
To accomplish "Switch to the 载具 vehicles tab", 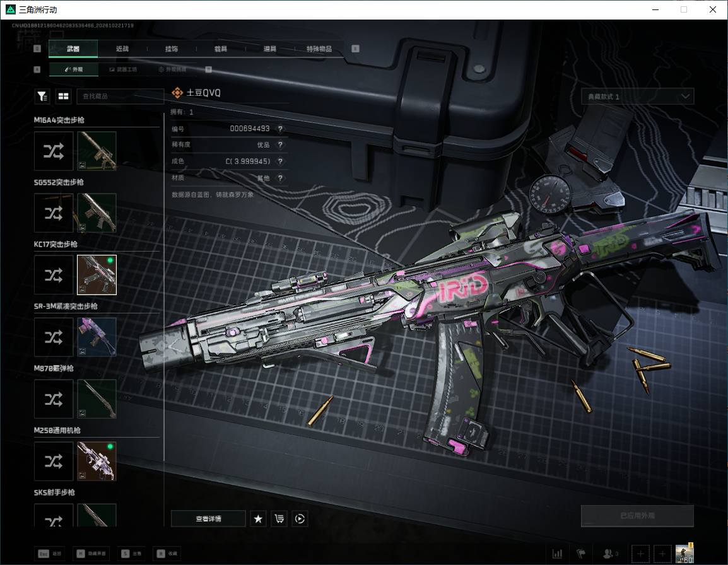I will point(221,49).
